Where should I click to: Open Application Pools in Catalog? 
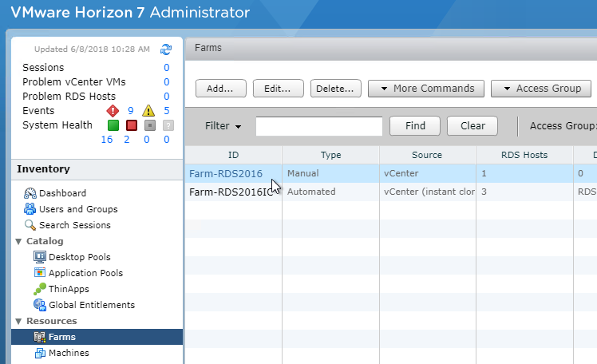click(x=85, y=273)
